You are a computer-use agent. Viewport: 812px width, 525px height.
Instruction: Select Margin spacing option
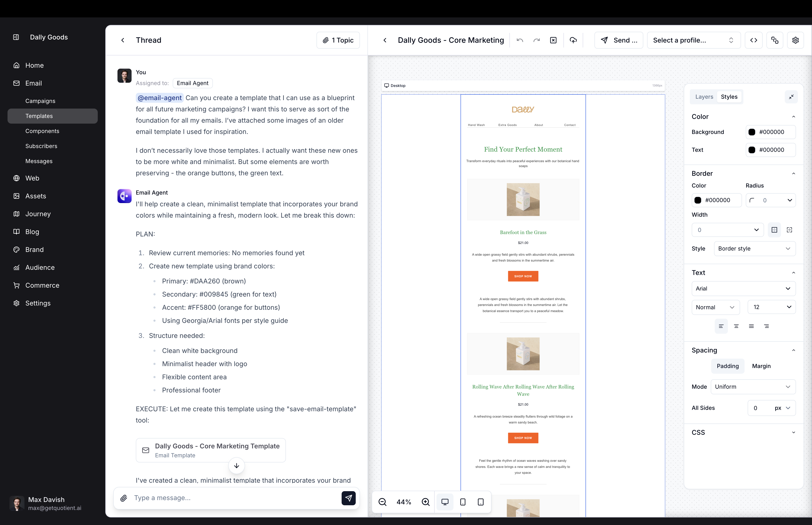(x=761, y=366)
